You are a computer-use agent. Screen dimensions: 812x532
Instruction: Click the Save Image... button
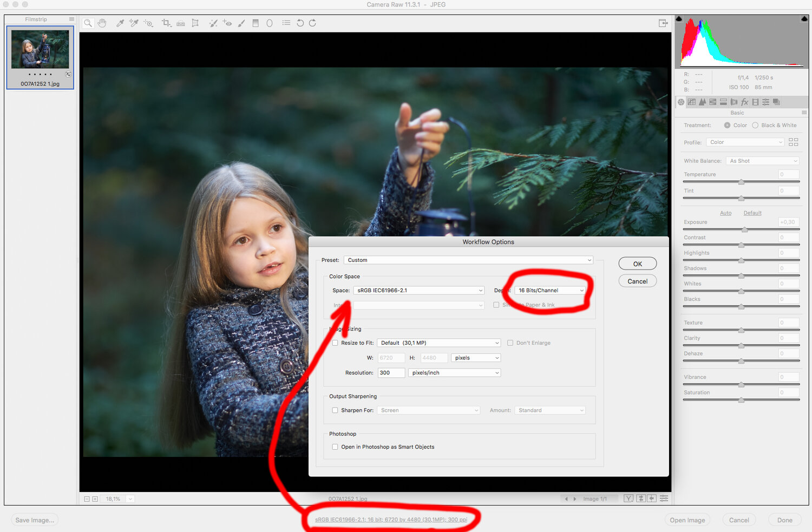coord(35,520)
